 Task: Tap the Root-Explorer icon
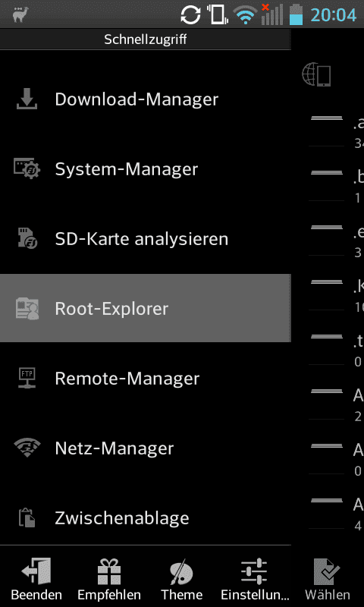pyautogui.click(x=27, y=309)
